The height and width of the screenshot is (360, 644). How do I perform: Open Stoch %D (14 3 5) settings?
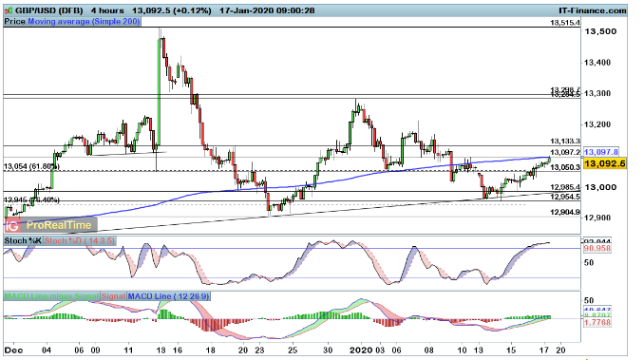80,240
